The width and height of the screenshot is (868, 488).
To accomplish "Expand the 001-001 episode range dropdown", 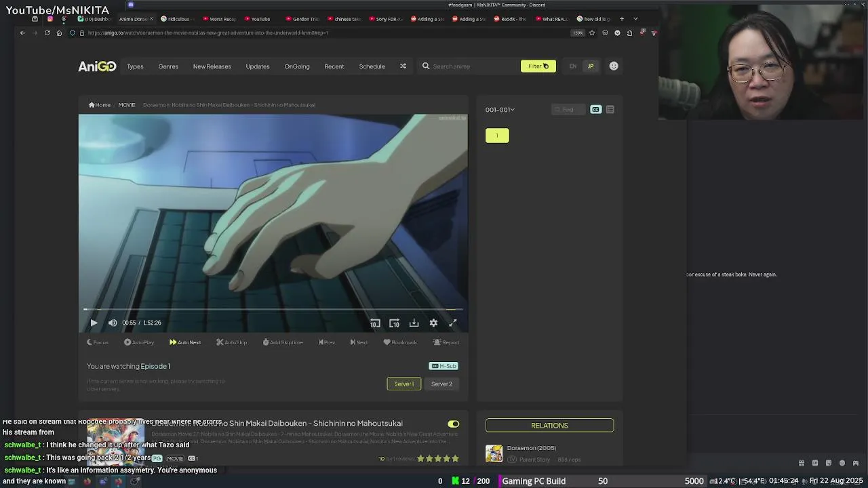I will coord(500,110).
